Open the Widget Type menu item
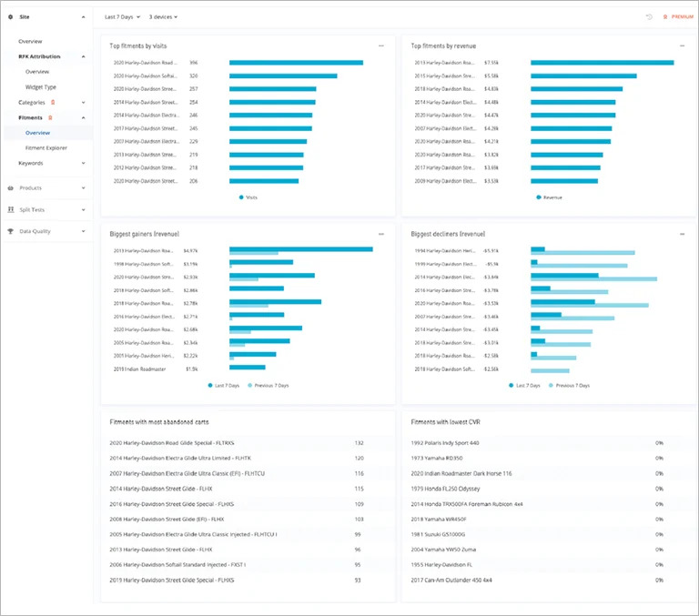 (41, 87)
